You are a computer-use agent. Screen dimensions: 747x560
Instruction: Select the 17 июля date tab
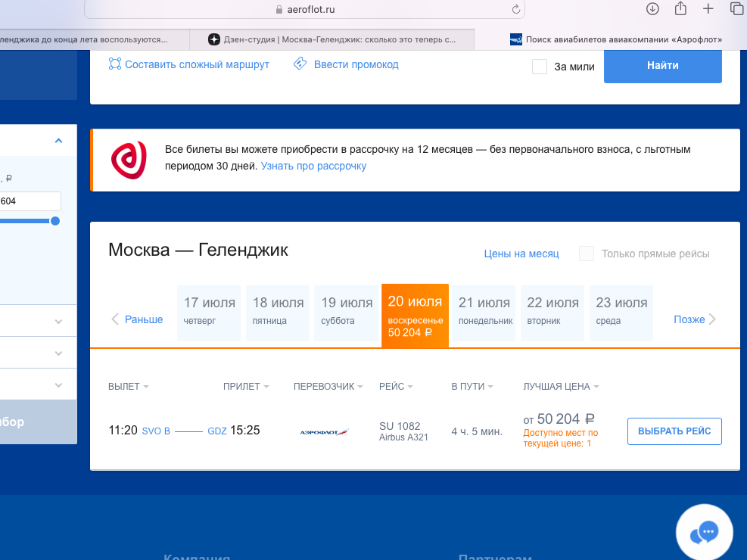(x=209, y=313)
